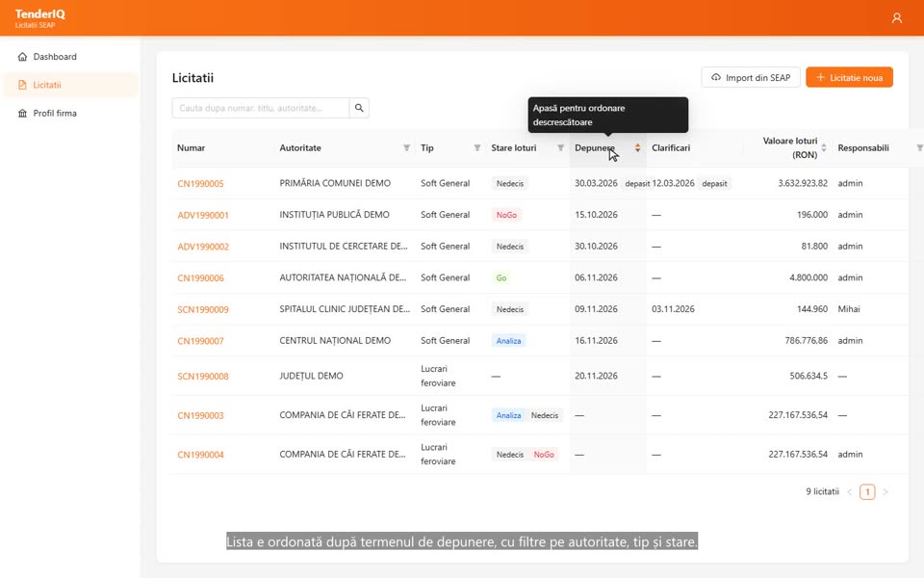Viewport: 924px width, 578px height.
Task: Open tender CN1990006
Action: coord(200,277)
